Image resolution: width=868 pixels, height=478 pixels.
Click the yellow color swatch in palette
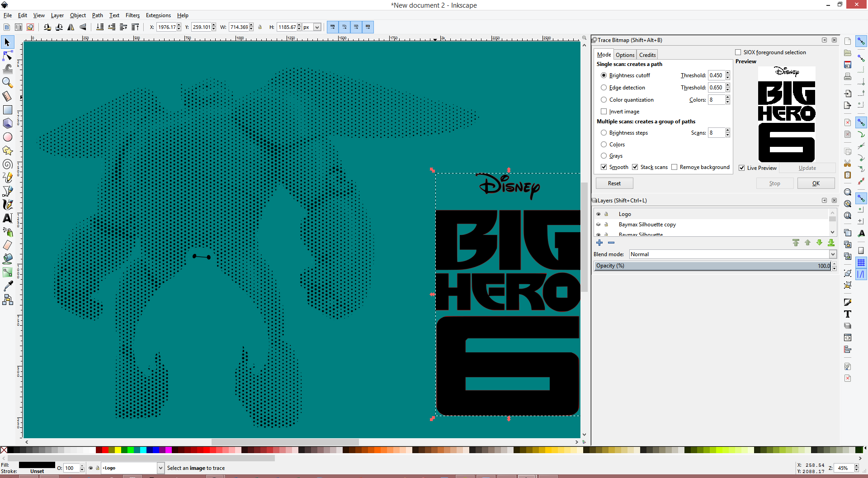[x=118, y=450]
